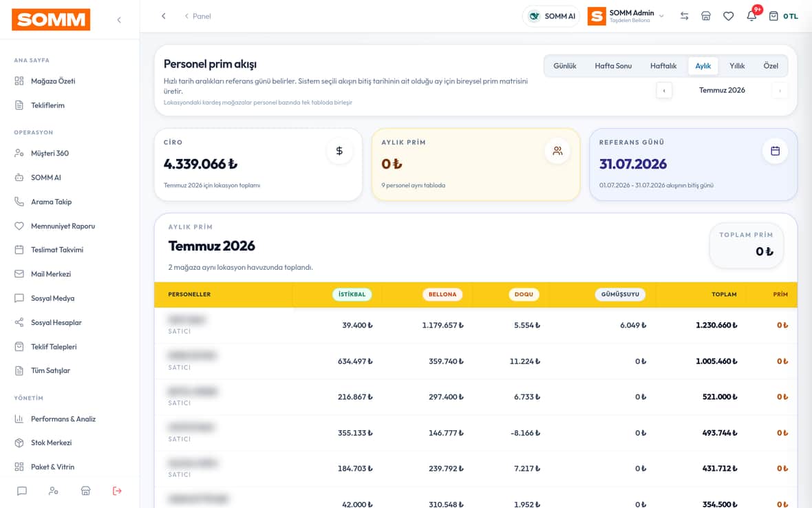The image size is (812, 508).
Task: Expand the SOMM Admin account dropdown
Action: click(661, 16)
